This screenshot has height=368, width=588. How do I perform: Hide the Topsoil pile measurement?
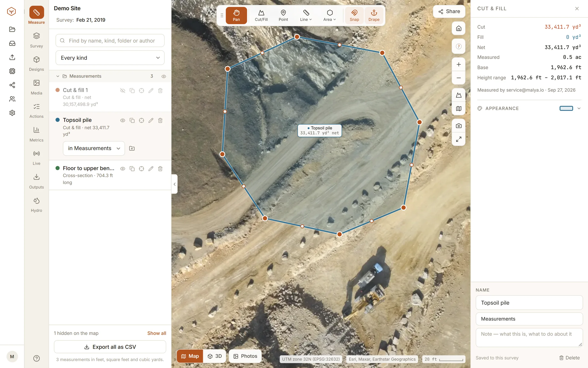(123, 120)
